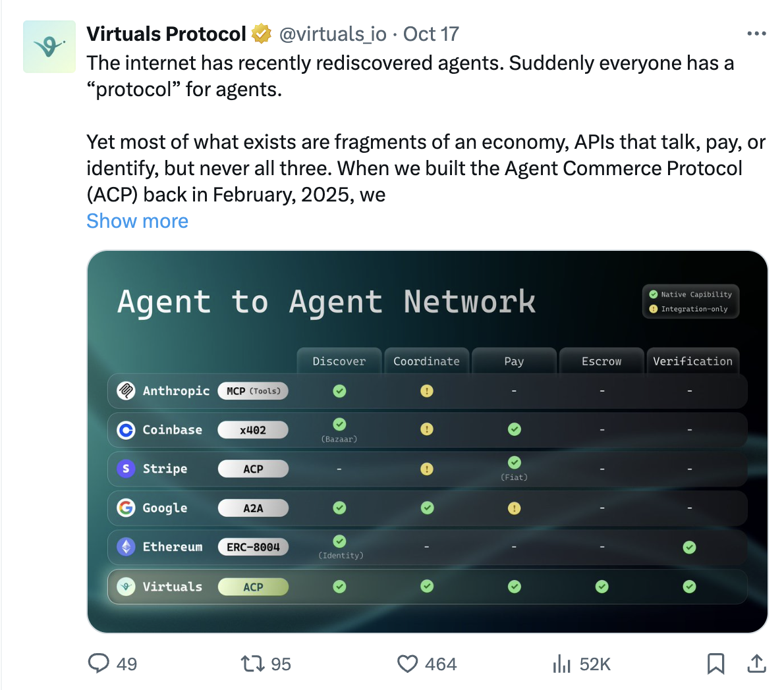784x690 pixels.
Task: Click the Virtuals Protocol profile avatar
Action: pos(49,47)
